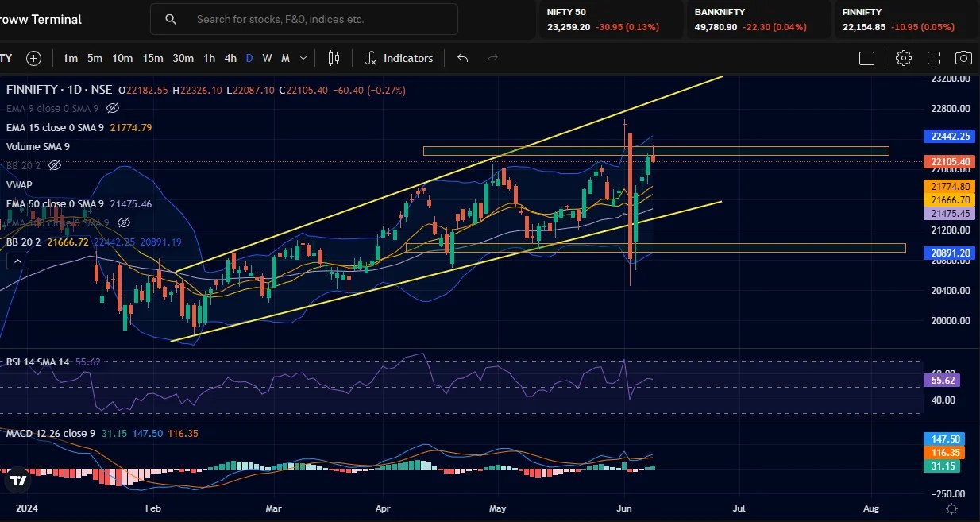980x522 pixels.
Task: Click the Jul label on time axis
Action: point(739,508)
